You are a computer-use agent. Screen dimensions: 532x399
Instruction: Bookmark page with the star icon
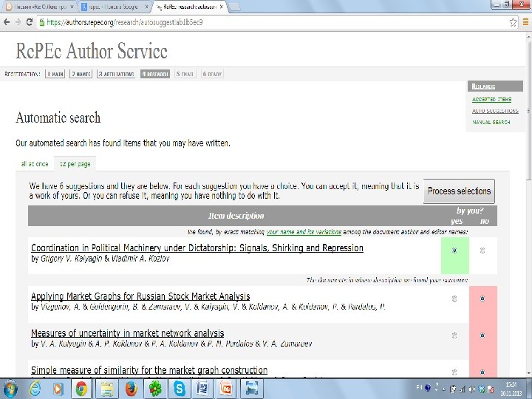pyautogui.click(x=513, y=22)
